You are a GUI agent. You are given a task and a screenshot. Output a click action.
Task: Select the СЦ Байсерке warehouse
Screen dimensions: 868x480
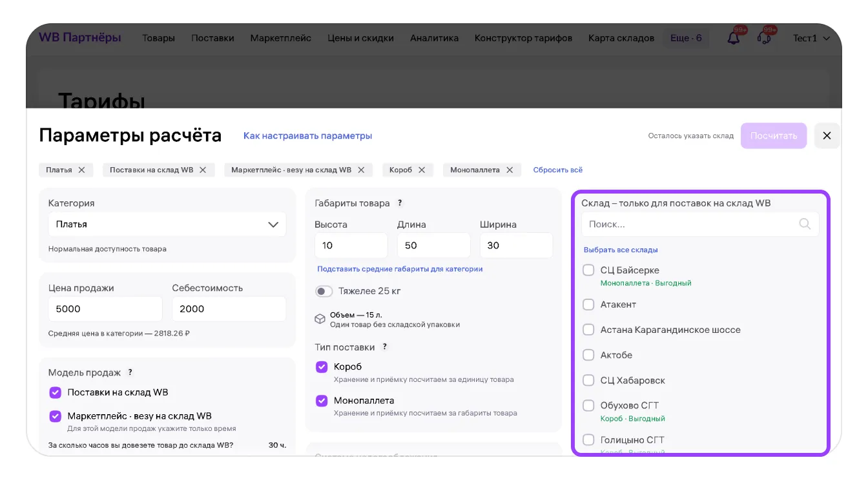pyautogui.click(x=588, y=270)
